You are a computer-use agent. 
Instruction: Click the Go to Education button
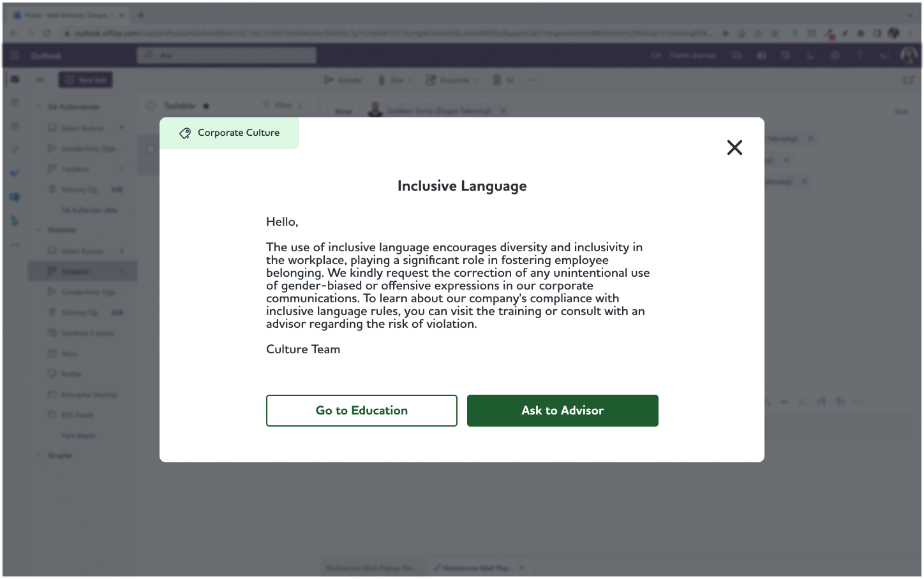pos(361,411)
